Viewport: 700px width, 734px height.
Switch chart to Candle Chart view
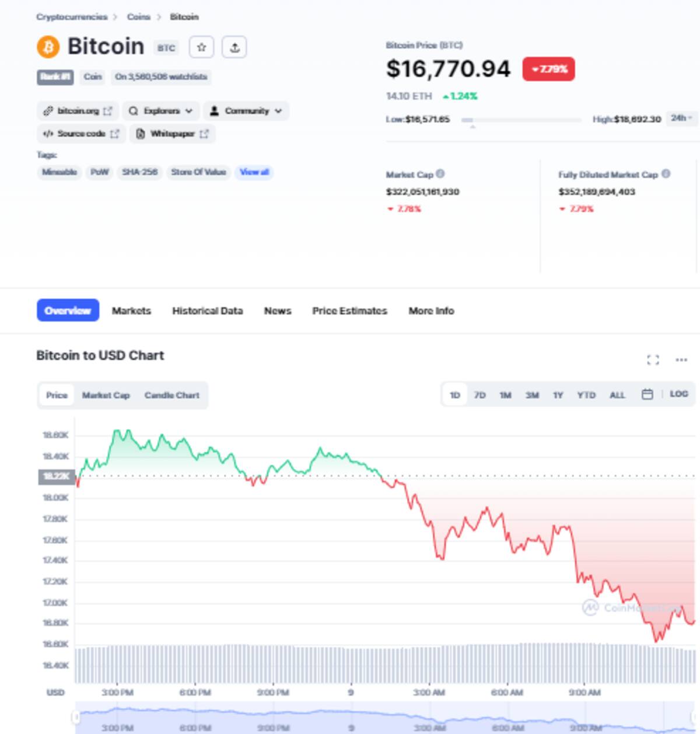(x=171, y=396)
